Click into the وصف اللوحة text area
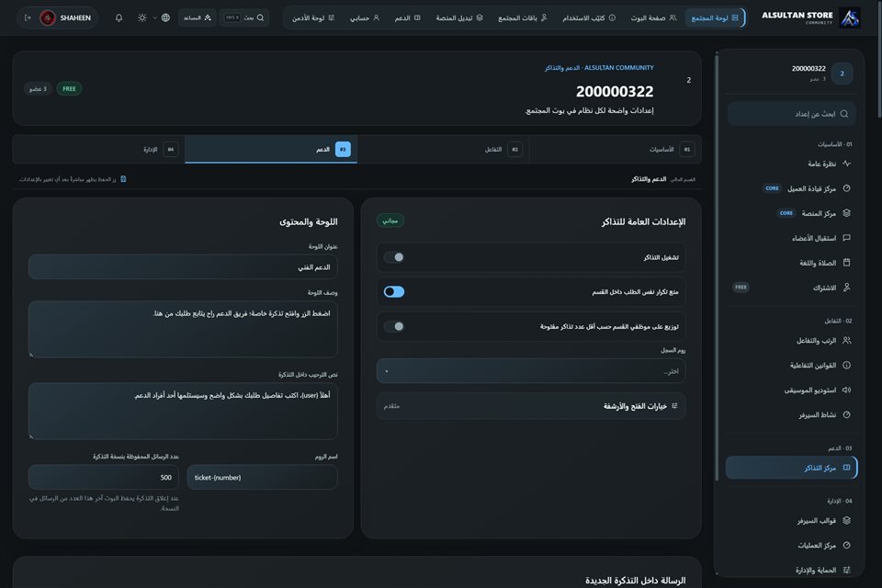This screenshot has width=882, height=588. [x=183, y=329]
